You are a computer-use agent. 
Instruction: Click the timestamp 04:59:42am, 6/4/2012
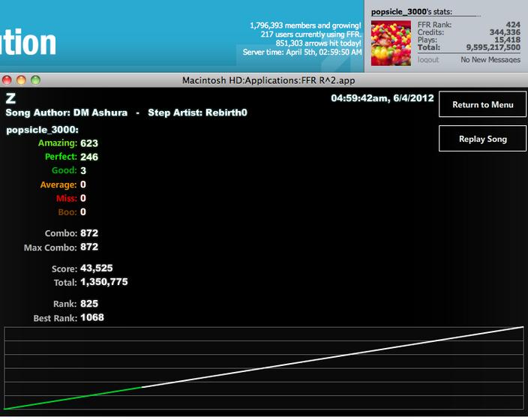pyautogui.click(x=382, y=98)
